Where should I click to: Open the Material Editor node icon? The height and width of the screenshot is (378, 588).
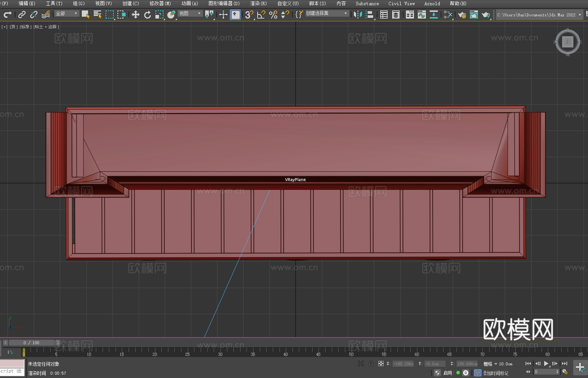pyautogui.click(x=448, y=14)
